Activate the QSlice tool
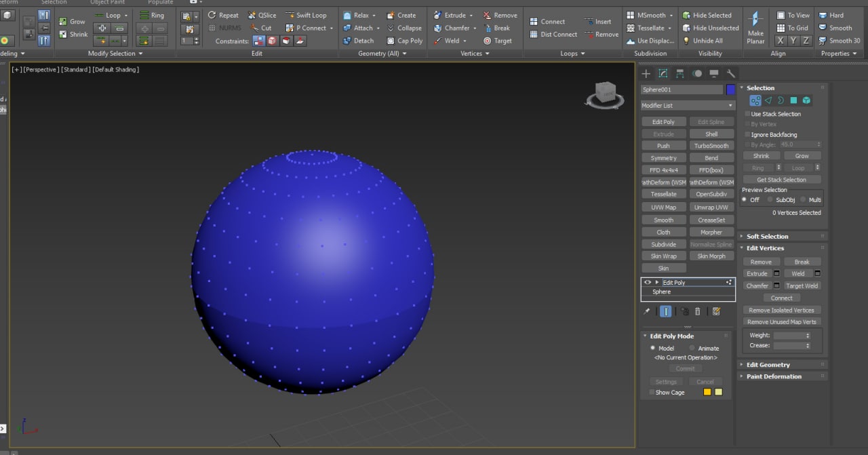The height and width of the screenshot is (455, 868). coord(262,15)
